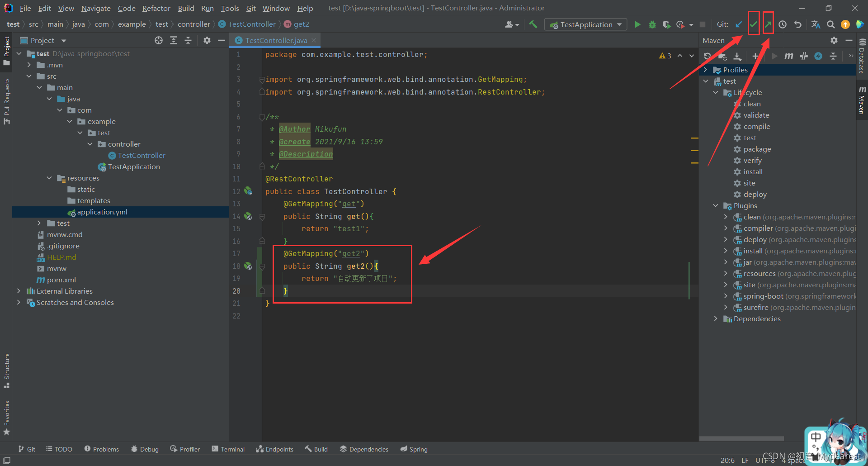Expand Maven Profiles node
The height and width of the screenshot is (466, 868).
pos(706,70)
